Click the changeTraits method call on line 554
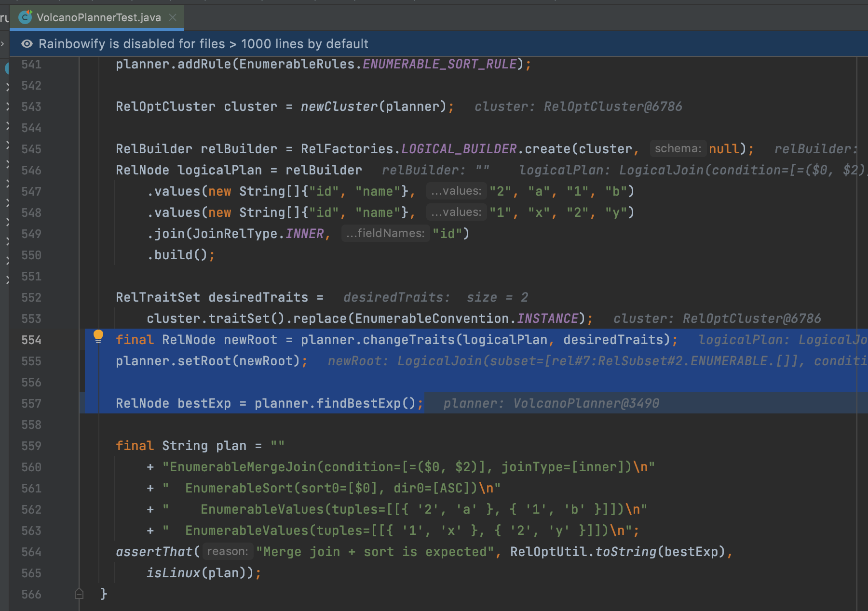This screenshot has width=868, height=611. point(409,340)
